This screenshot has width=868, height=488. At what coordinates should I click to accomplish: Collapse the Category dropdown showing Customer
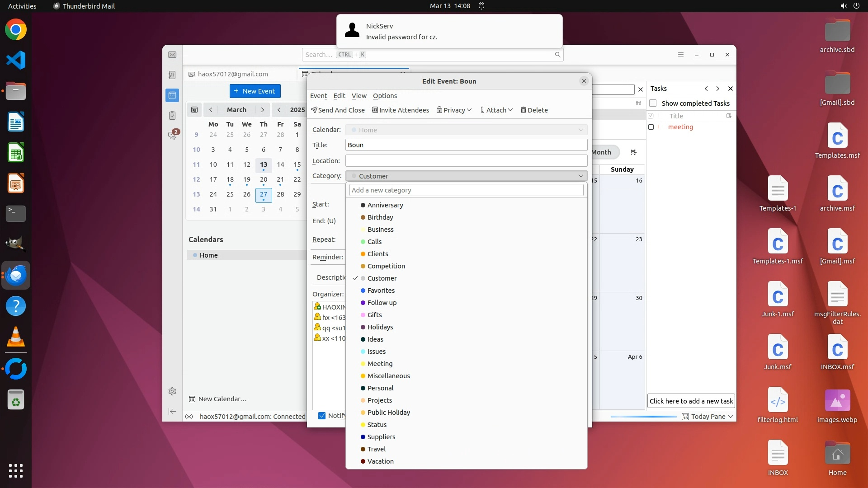[466, 176]
